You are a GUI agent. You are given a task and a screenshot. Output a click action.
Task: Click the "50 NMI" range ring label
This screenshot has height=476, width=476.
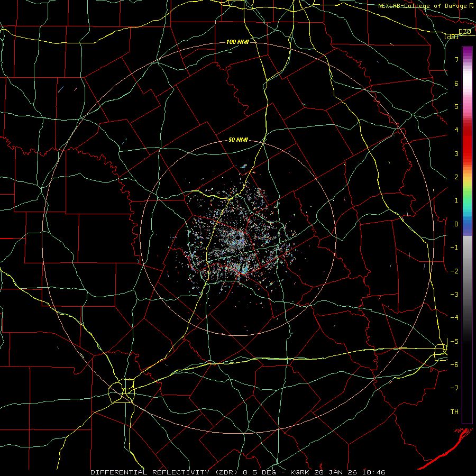click(x=238, y=140)
